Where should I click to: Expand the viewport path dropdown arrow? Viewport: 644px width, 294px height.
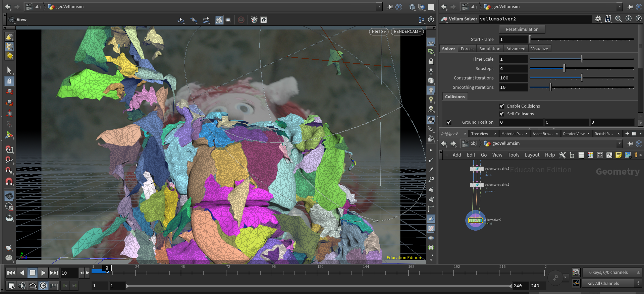[x=379, y=7]
